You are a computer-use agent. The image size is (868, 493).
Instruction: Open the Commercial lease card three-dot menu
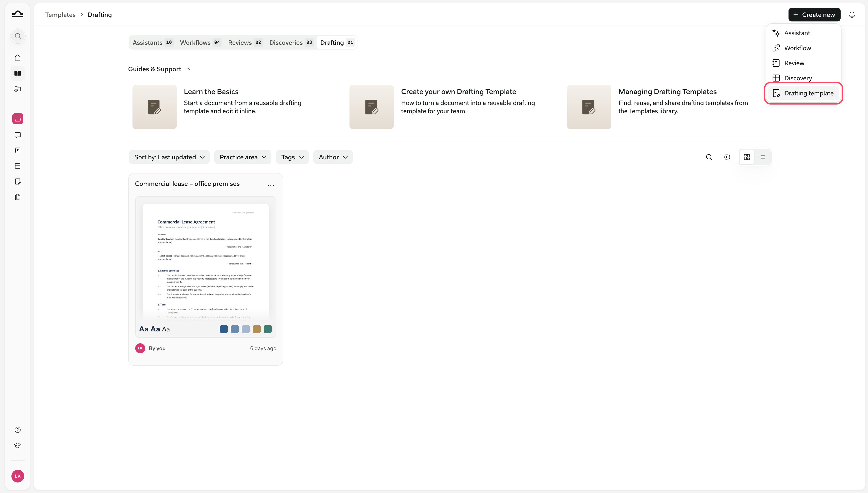click(271, 185)
